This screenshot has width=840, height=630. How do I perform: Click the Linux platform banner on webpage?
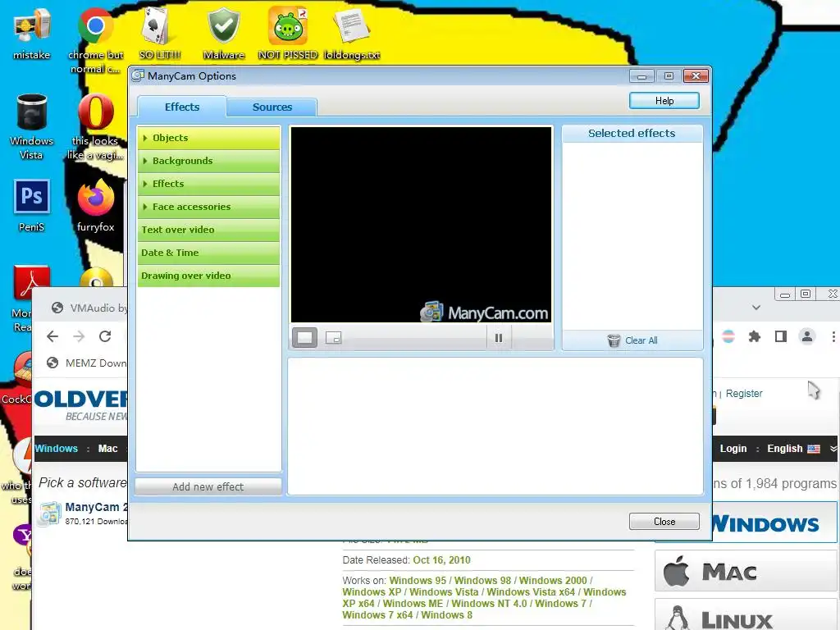(x=746, y=615)
